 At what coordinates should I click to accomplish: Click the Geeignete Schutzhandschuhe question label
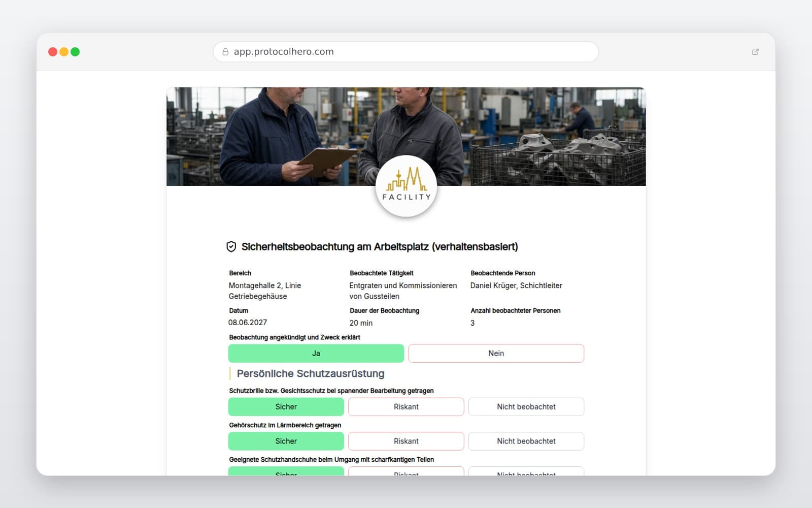[331, 460]
